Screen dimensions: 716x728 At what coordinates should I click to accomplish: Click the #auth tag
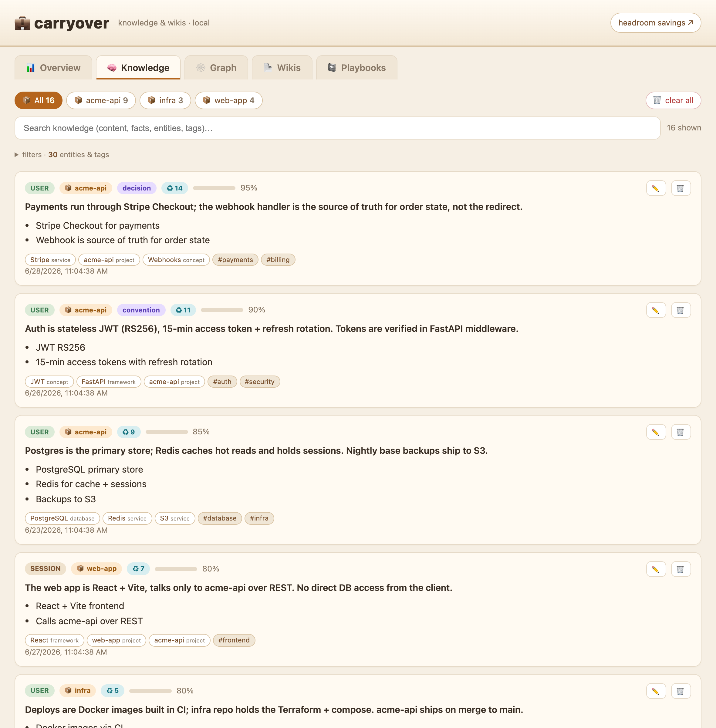222,382
